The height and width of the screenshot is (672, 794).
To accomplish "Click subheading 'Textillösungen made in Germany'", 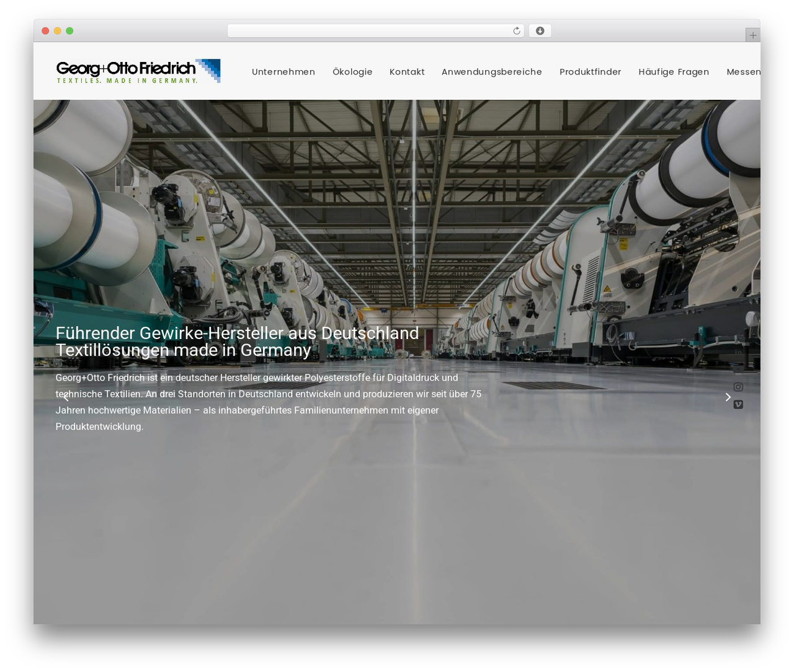I will point(183,350).
